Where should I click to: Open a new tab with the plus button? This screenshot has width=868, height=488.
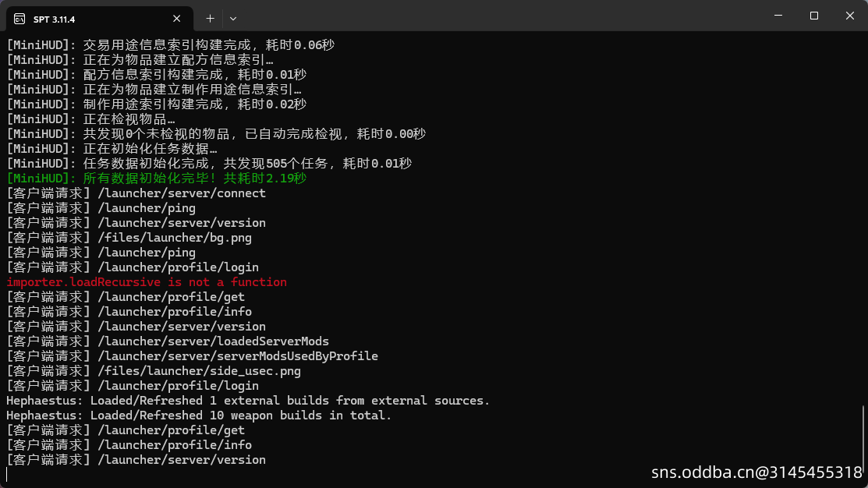(x=210, y=18)
